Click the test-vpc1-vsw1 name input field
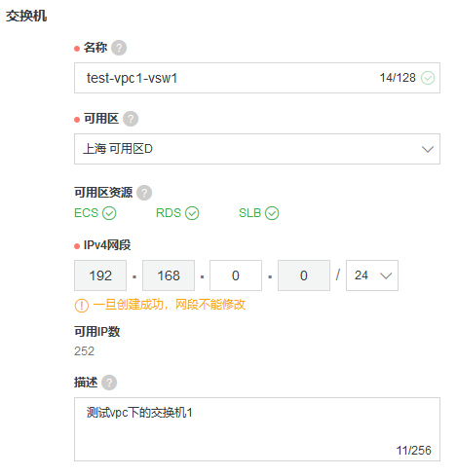The width and height of the screenshot is (457, 476). click(x=257, y=78)
